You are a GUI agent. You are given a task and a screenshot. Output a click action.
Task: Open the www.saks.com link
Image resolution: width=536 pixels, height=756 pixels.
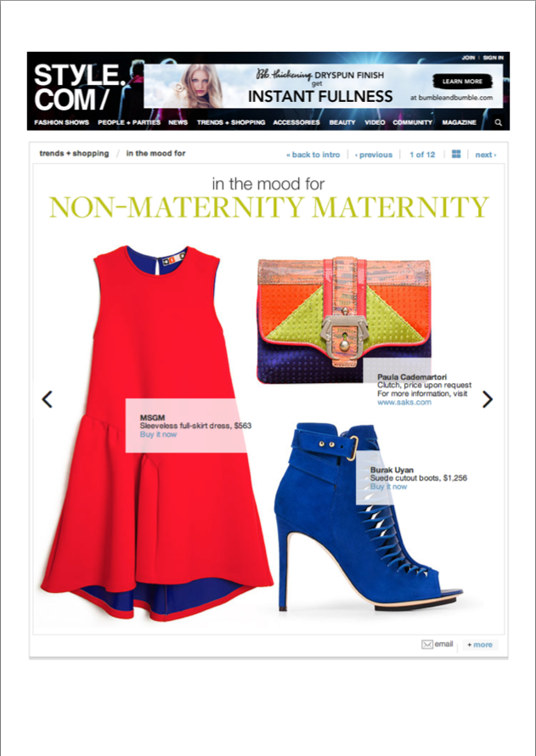pos(404,402)
